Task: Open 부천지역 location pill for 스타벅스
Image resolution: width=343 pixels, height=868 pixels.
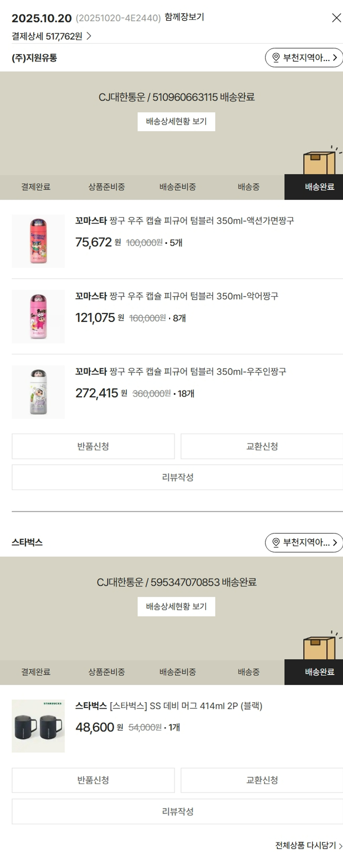Action: click(x=304, y=542)
